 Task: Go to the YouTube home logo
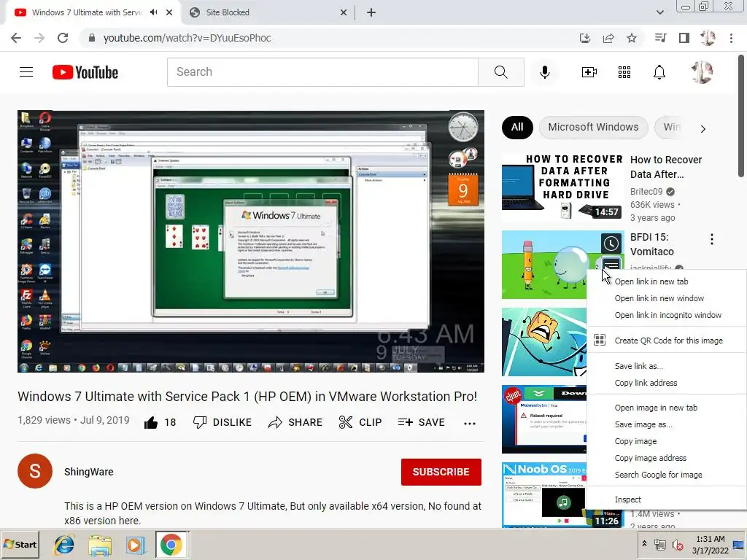tap(85, 72)
